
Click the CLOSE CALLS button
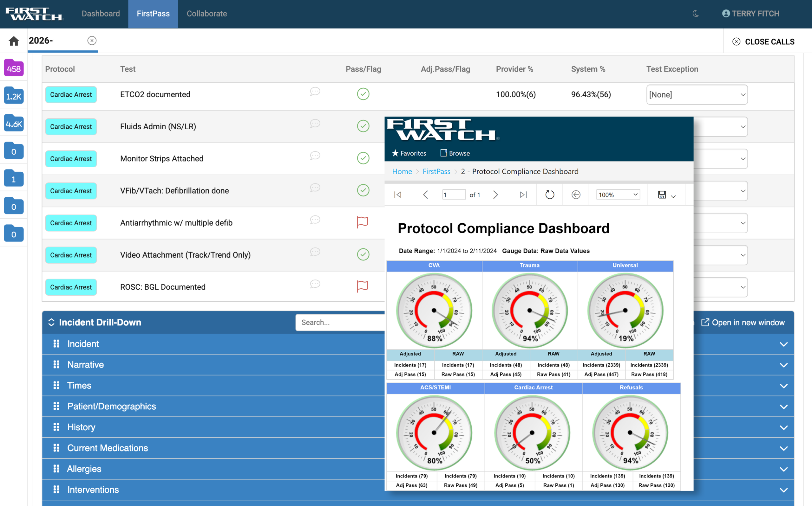coord(763,42)
